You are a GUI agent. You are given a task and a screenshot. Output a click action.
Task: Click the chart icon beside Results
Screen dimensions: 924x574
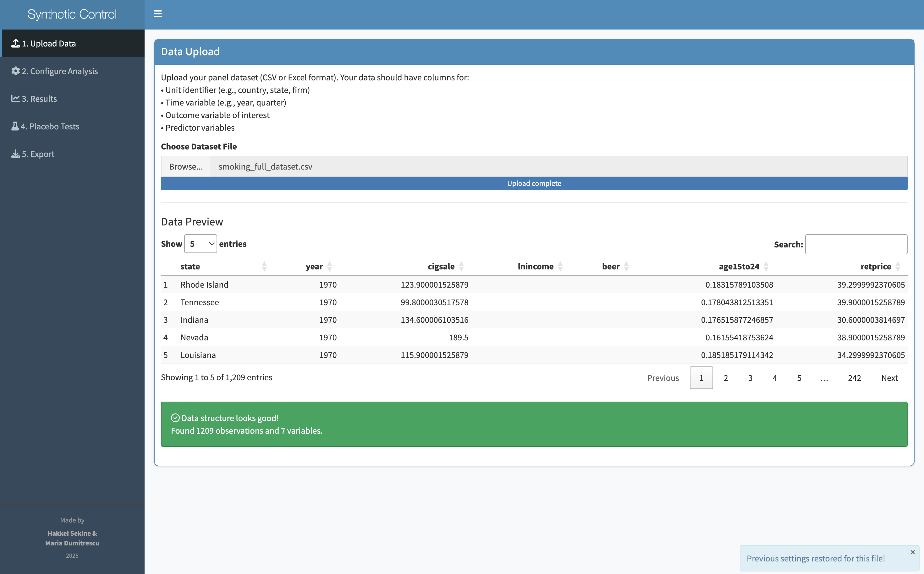pyautogui.click(x=15, y=98)
